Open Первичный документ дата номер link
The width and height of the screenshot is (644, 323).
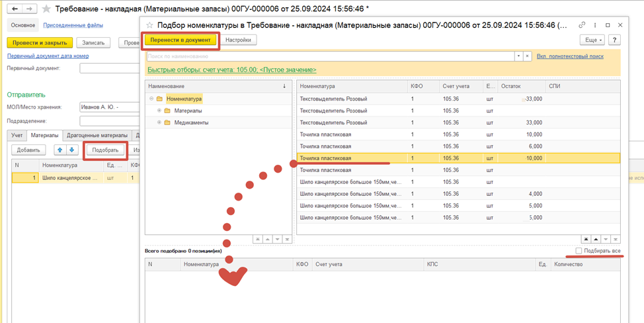tap(48, 56)
